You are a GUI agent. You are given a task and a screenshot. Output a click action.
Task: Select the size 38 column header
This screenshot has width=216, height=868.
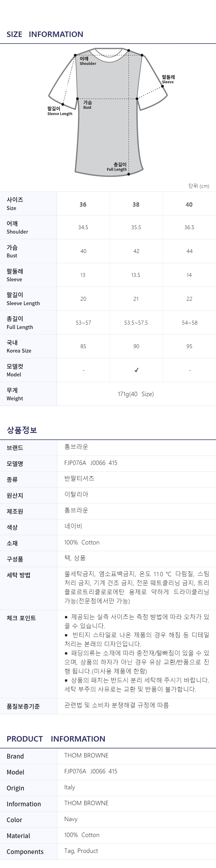[136, 205]
